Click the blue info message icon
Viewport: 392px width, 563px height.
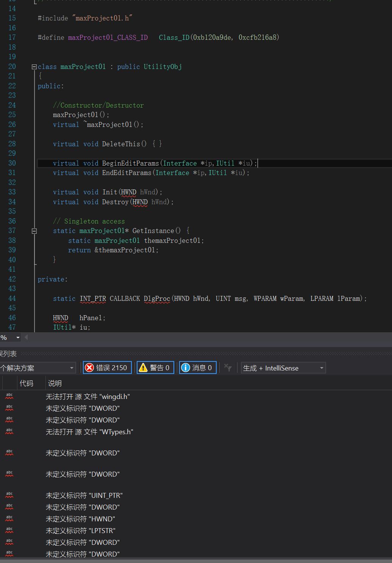185,368
